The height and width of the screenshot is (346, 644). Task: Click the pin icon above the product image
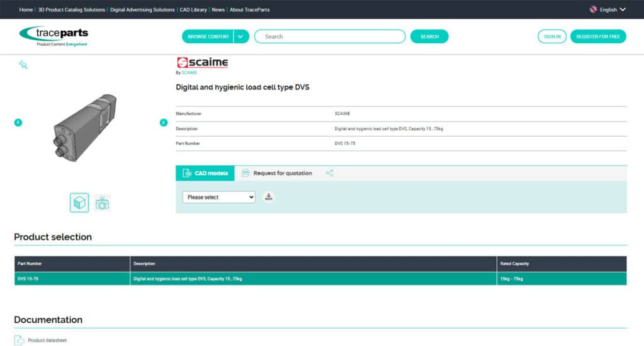[x=23, y=65]
